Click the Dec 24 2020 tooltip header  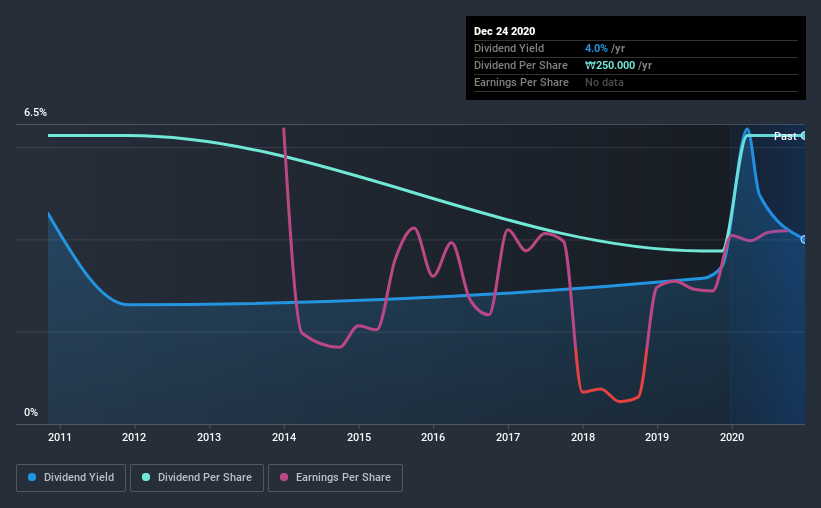(x=504, y=31)
